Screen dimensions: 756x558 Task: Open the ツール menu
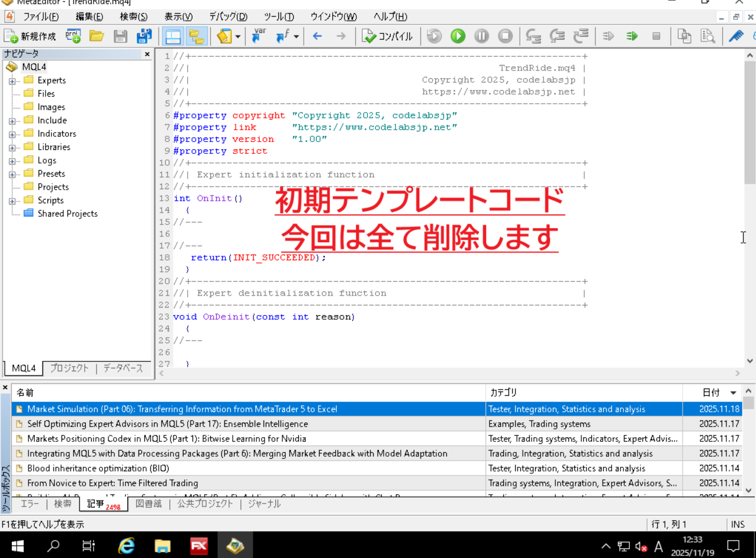point(276,17)
